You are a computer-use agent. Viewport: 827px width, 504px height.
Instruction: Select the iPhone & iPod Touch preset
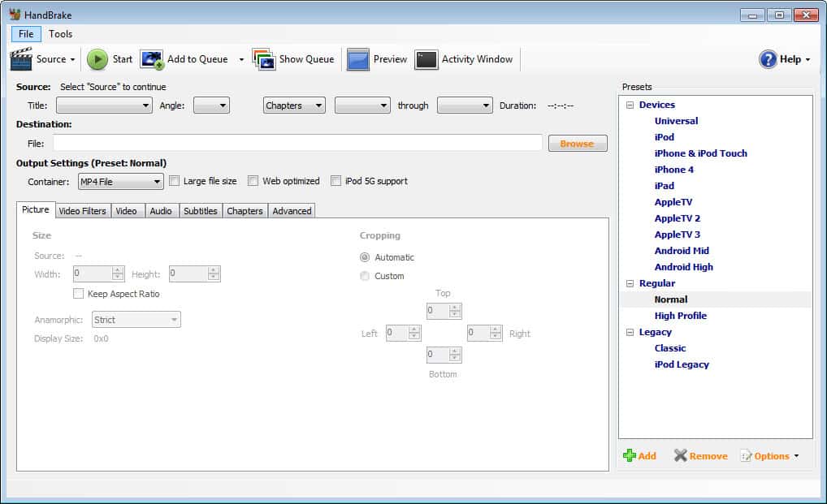[700, 153]
